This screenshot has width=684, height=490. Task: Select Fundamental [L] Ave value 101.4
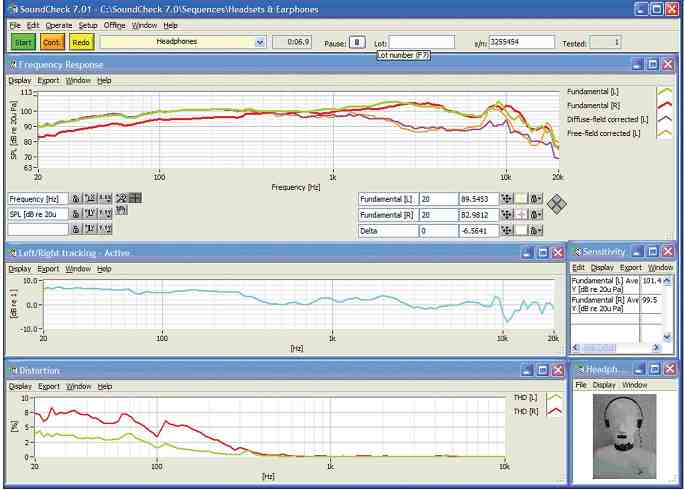(x=652, y=281)
